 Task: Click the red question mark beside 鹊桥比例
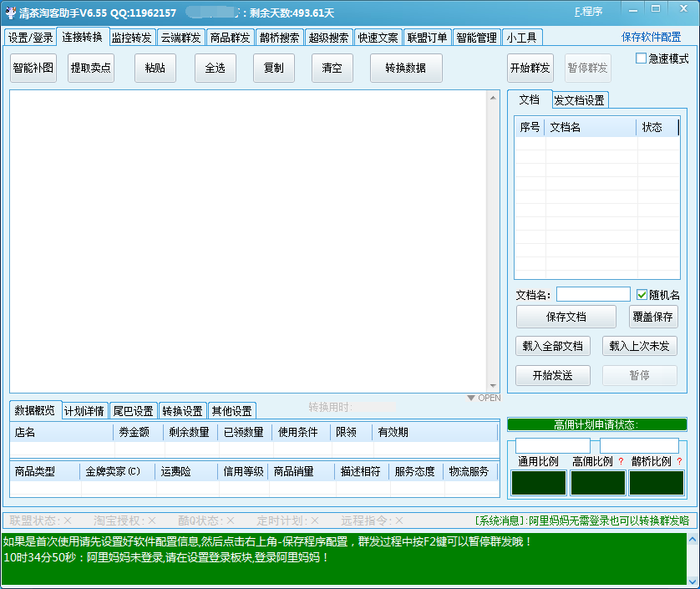coord(679,461)
